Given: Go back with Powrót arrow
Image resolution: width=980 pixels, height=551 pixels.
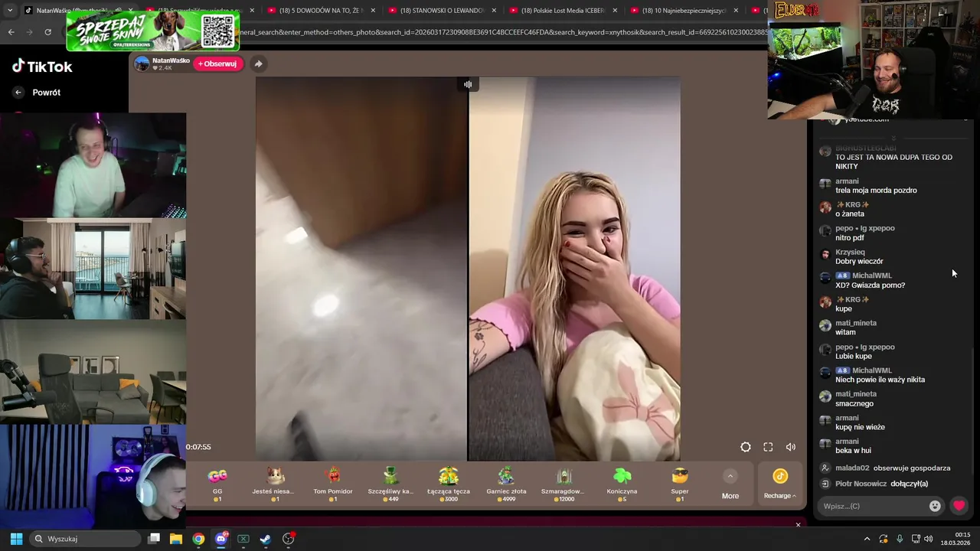Looking at the screenshot, I should point(18,93).
